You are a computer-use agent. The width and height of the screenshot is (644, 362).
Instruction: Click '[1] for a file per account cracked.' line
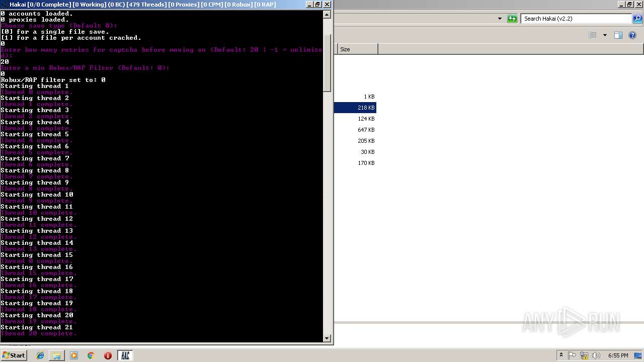pos(71,38)
